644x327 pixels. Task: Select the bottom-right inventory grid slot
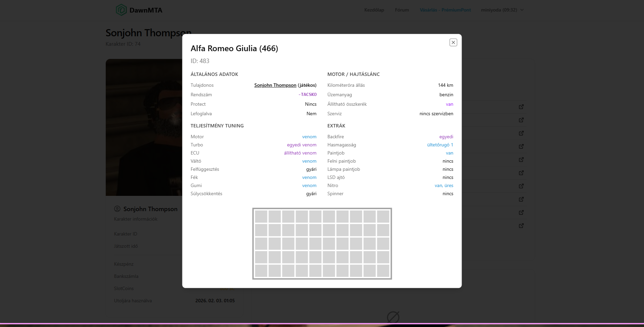point(383,271)
